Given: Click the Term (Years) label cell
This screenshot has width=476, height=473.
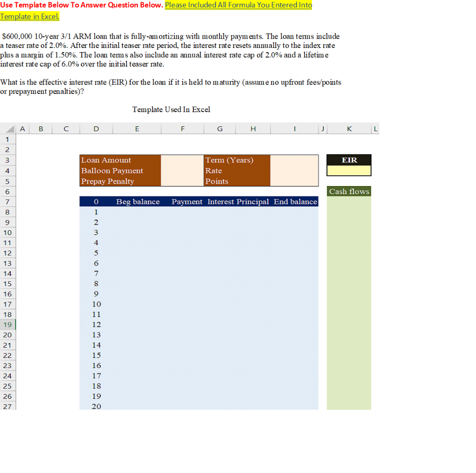Looking at the screenshot, I should pos(237,160).
